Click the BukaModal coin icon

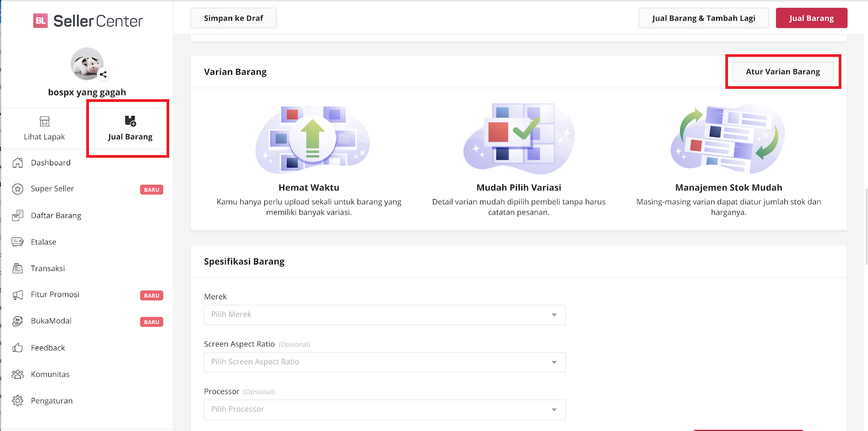point(18,321)
